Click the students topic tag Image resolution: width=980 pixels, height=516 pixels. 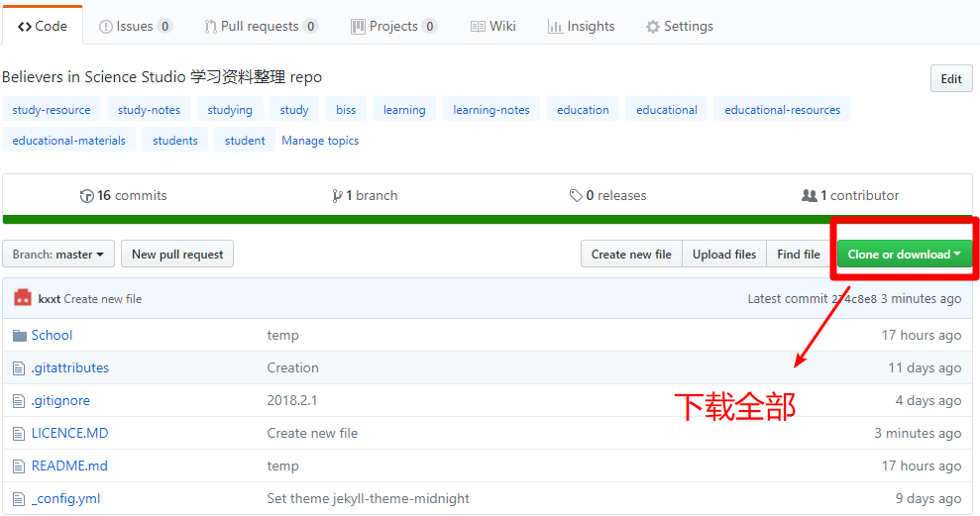[175, 141]
